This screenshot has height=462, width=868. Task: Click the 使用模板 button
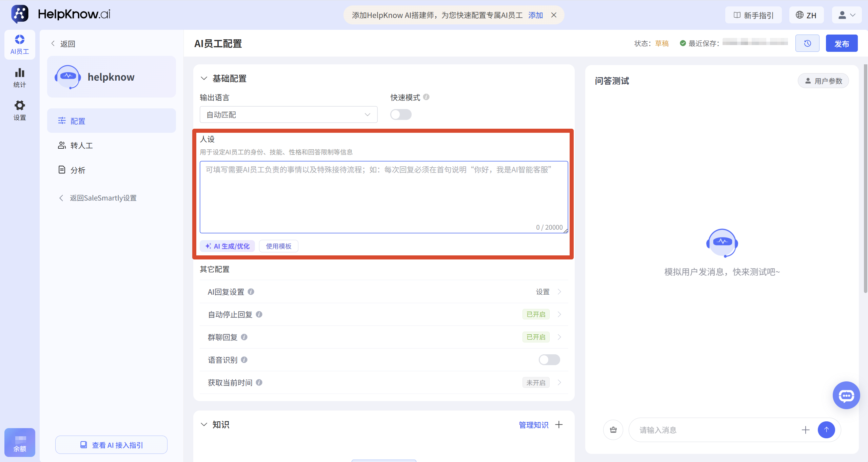[x=279, y=246]
